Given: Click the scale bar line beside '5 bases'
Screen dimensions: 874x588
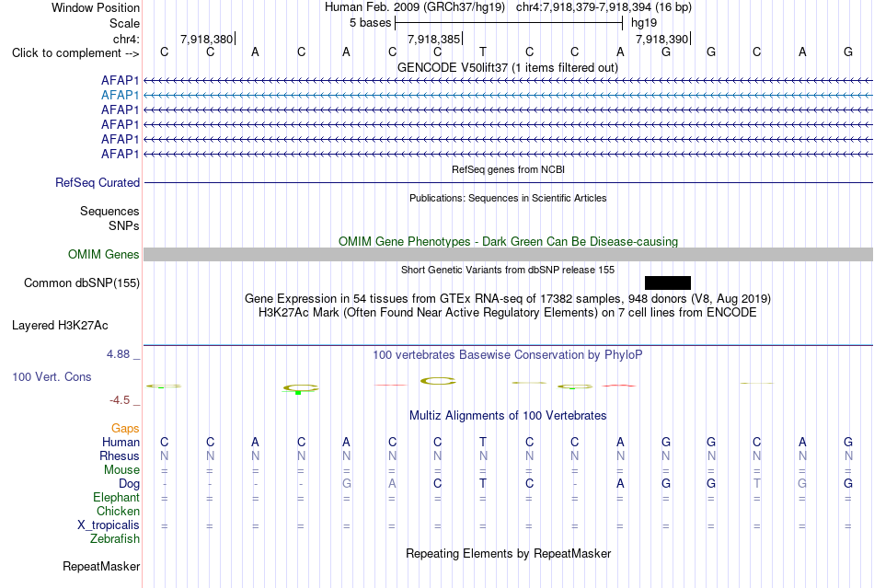Looking at the screenshot, I should tap(509, 23).
